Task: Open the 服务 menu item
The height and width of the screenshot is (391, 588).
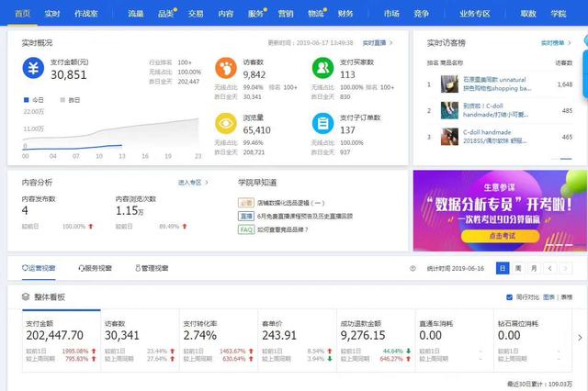Action: point(255,14)
